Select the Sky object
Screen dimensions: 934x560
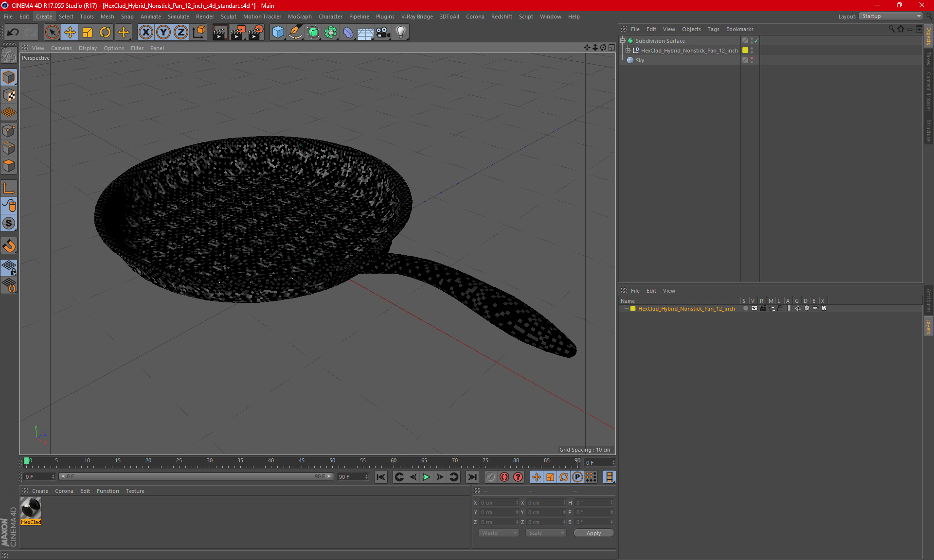pos(640,60)
